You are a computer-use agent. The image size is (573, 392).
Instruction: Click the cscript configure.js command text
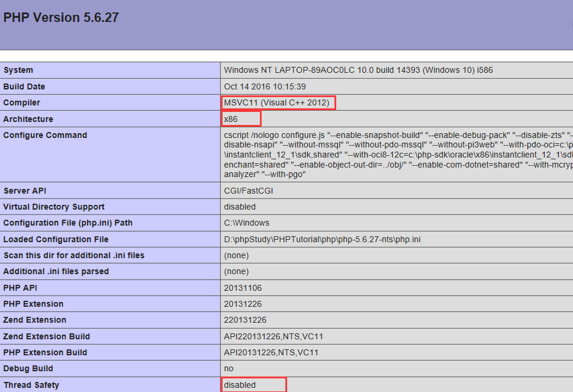pyautogui.click(x=398, y=155)
